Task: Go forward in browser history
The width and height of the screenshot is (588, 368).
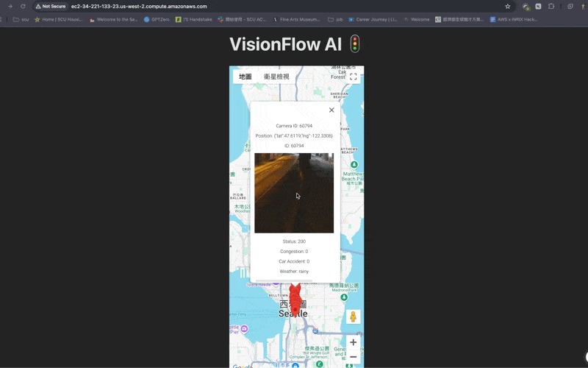Action: point(10,7)
